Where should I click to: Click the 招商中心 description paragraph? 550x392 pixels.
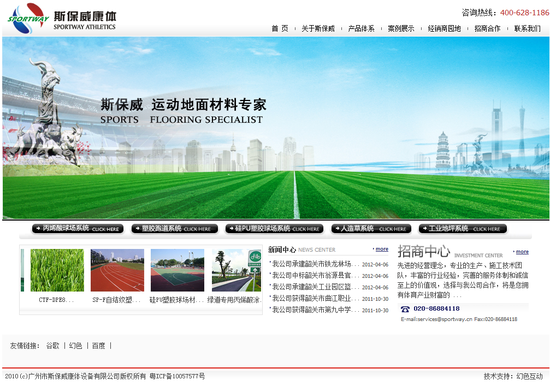pyautogui.click(x=463, y=280)
